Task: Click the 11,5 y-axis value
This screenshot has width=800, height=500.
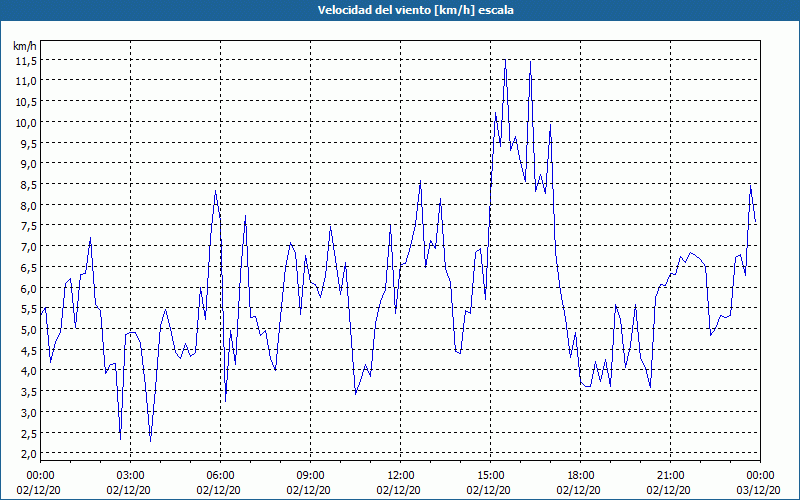Action: point(26,61)
